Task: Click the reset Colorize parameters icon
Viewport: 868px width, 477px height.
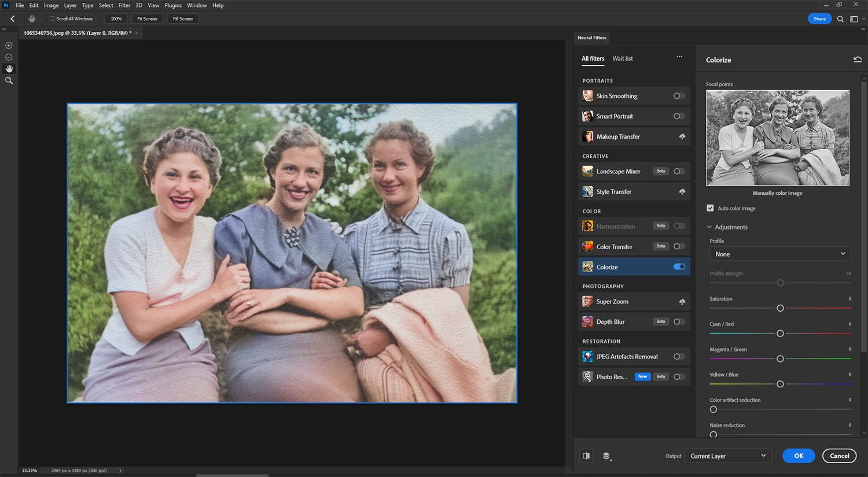Action: tap(857, 60)
